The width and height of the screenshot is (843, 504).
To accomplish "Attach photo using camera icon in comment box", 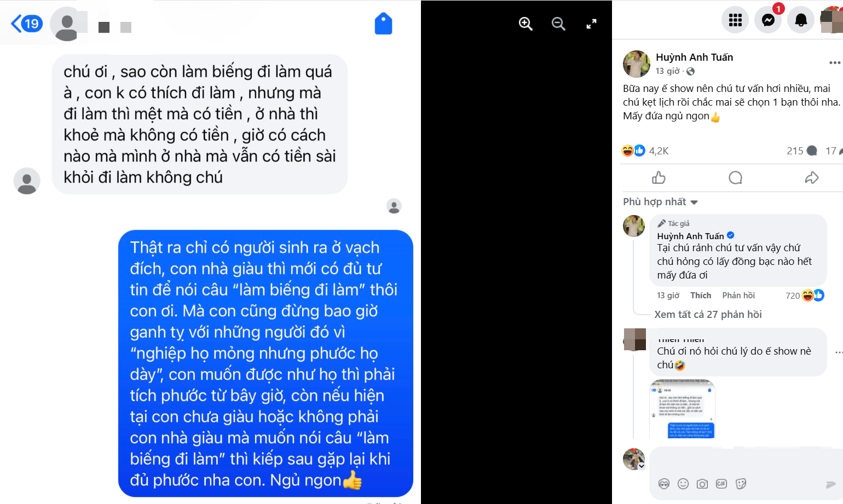I will point(702,484).
